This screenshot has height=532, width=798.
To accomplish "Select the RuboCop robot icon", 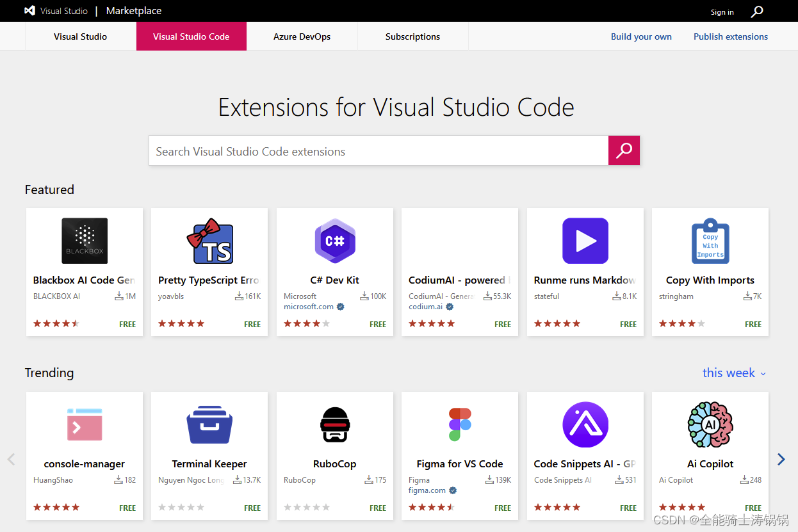I will [x=334, y=424].
